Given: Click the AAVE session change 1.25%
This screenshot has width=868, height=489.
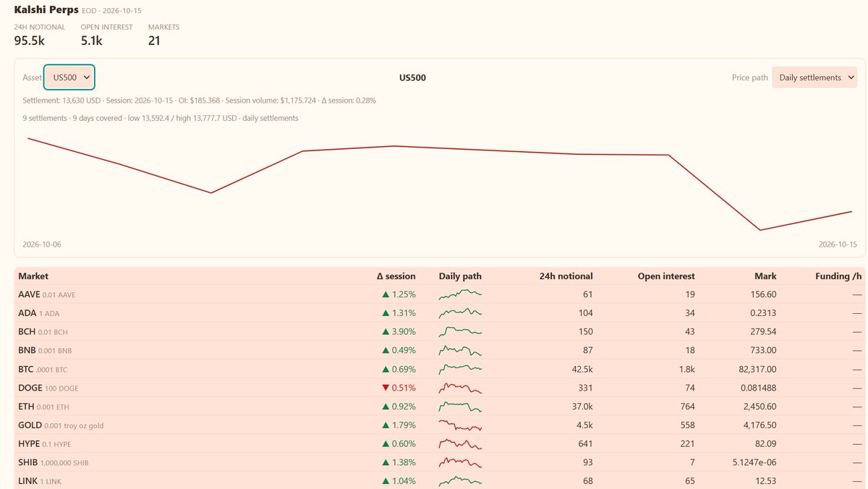Looking at the screenshot, I should coord(399,294).
